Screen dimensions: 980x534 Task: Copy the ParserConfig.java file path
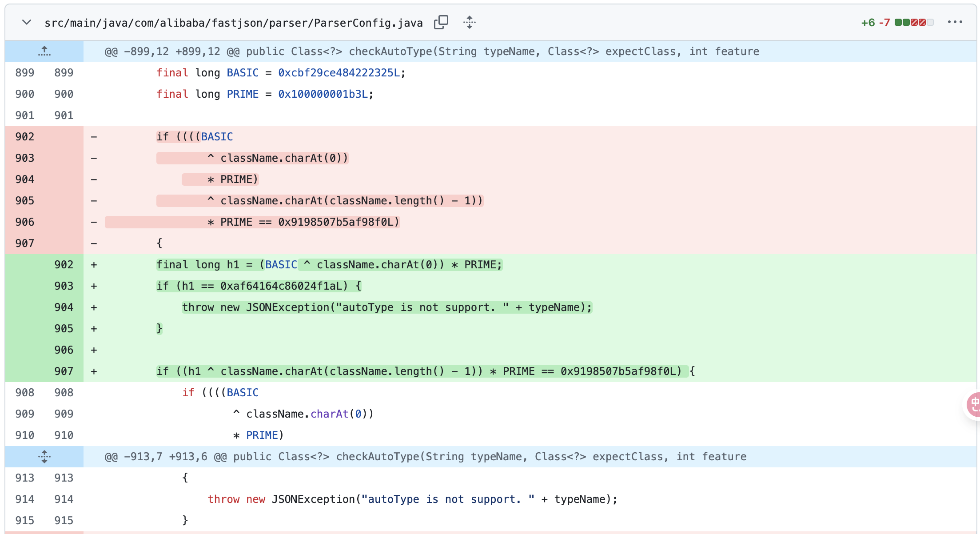pyautogui.click(x=441, y=22)
